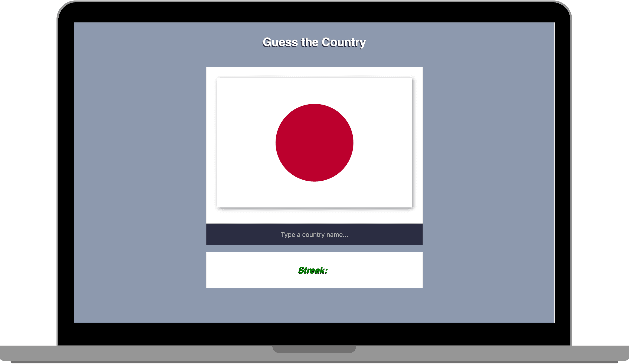Click the bottom edge of the flag
The width and height of the screenshot is (629, 364).
(315, 206)
